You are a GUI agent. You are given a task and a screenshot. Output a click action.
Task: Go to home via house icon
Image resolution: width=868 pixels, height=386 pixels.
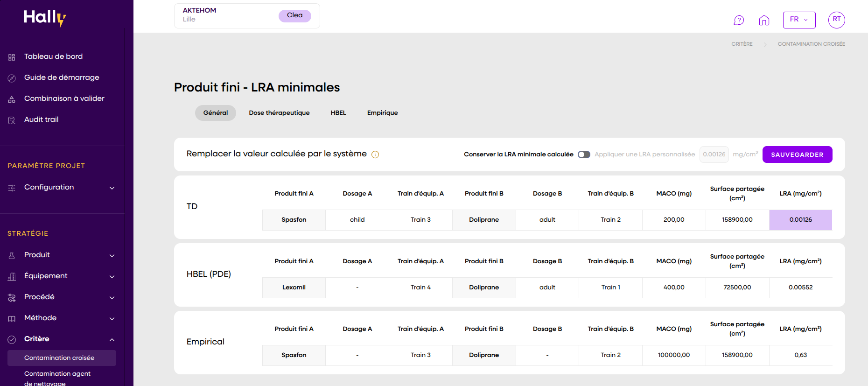764,20
